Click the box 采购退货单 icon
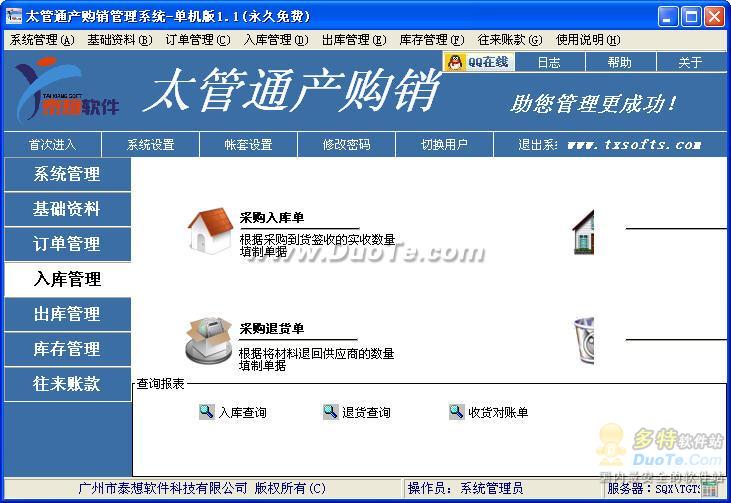Image resolution: width=731 pixels, height=503 pixels. click(208, 340)
